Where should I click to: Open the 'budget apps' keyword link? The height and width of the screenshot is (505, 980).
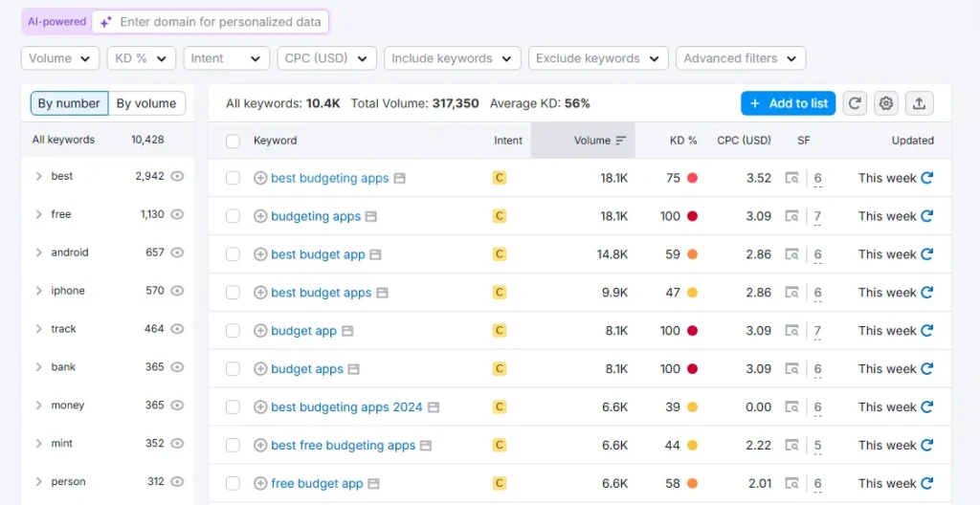click(x=307, y=369)
